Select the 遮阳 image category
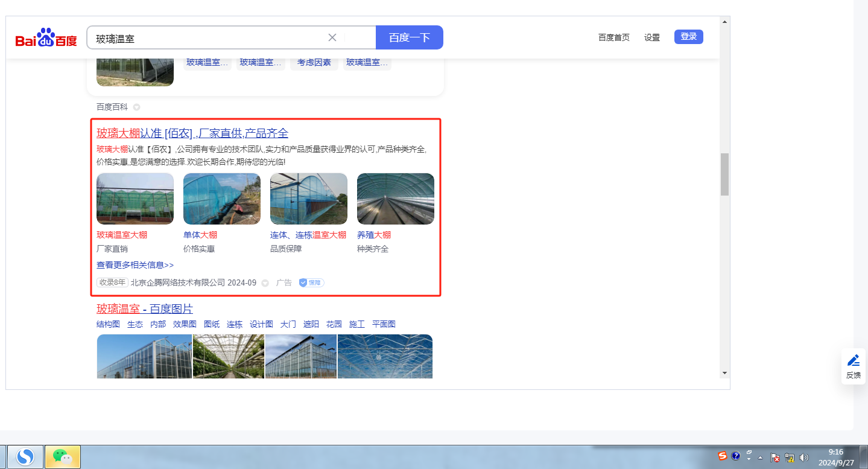Viewport: 868px width, 469px height. [x=311, y=324]
